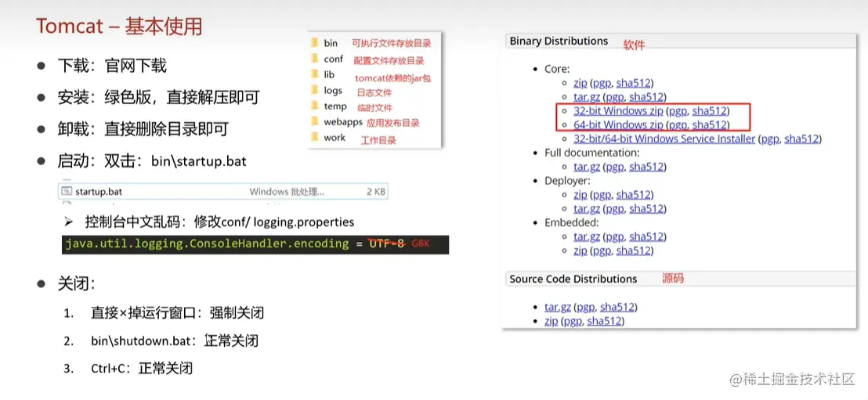Open sha512 link for 64-bit Windows zip

[709, 124]
